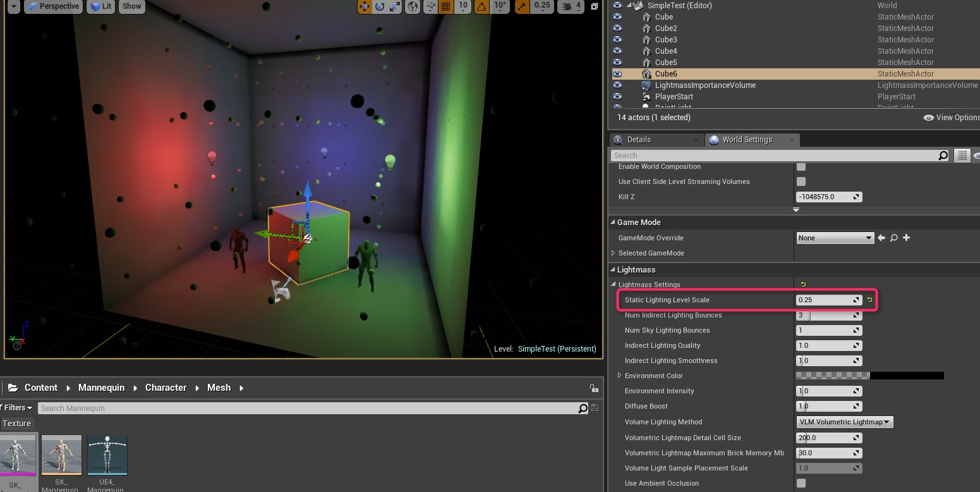Click the Environment Color swatch bar

tap(870, 376)
